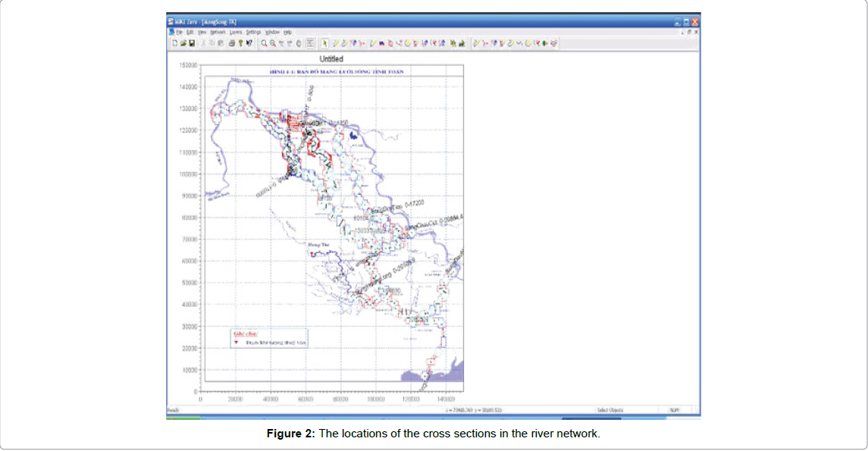Activate the Select Object arrow tool

[x=325, y=43]
